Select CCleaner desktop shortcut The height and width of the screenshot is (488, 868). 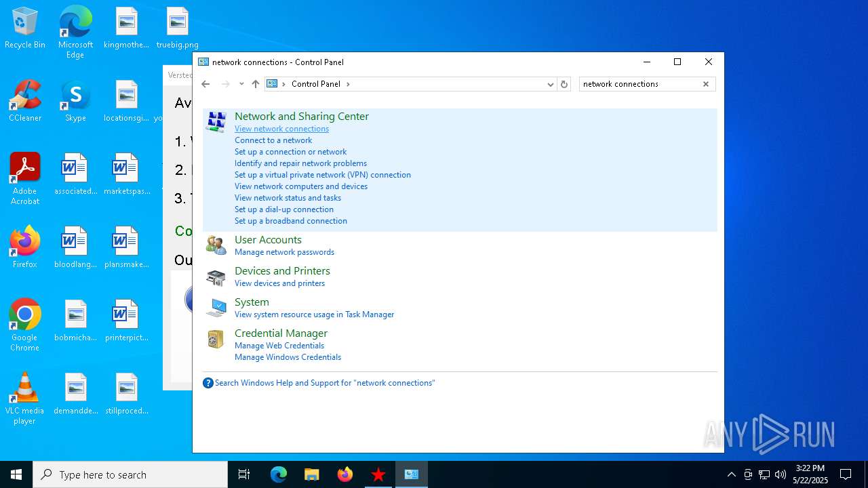(x=25, y=102)
